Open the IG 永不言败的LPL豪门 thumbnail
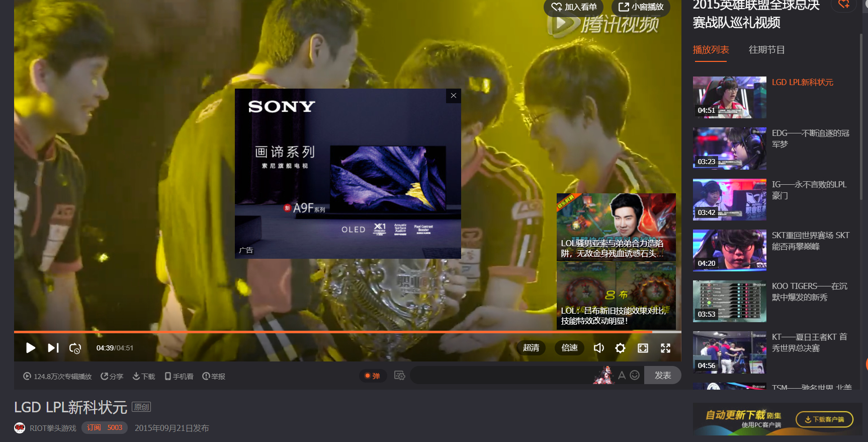This screenshot has width=868, height=442. click(730, 199)
